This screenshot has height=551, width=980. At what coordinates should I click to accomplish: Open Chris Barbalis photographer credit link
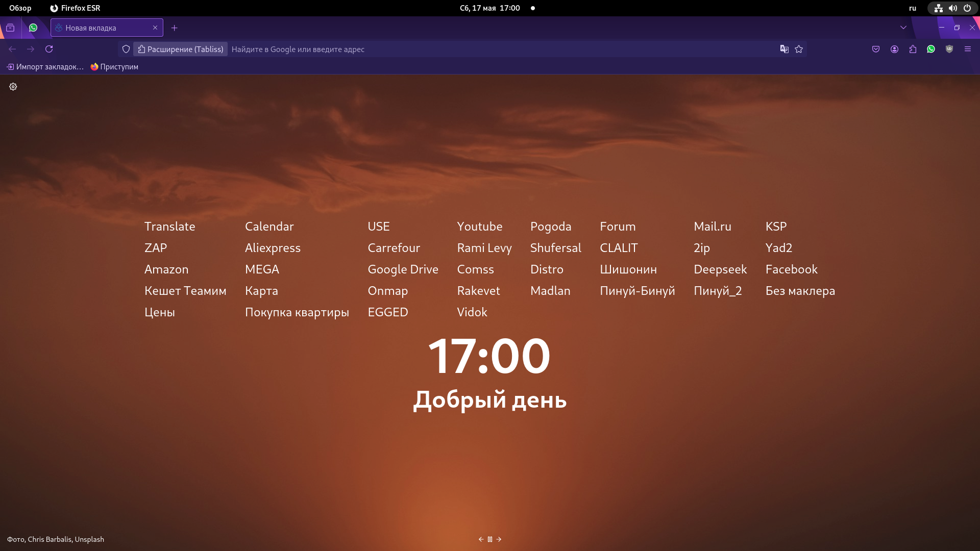pos(50,539)
